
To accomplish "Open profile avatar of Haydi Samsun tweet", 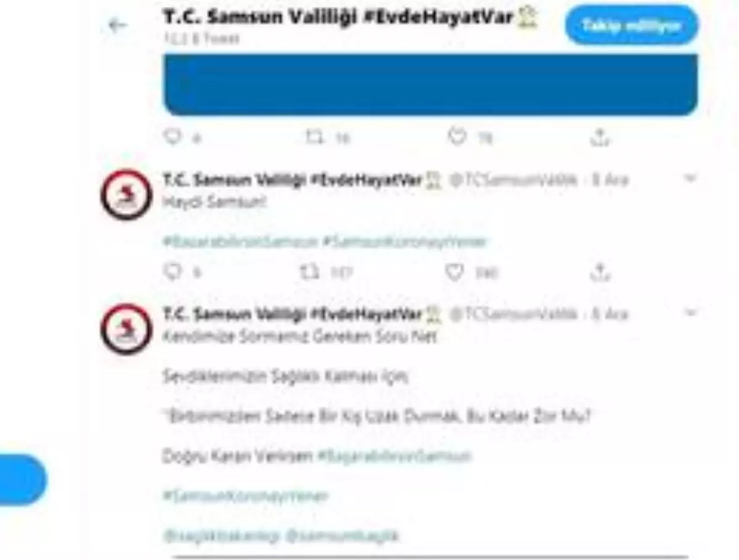I will [x=126, y=196].
